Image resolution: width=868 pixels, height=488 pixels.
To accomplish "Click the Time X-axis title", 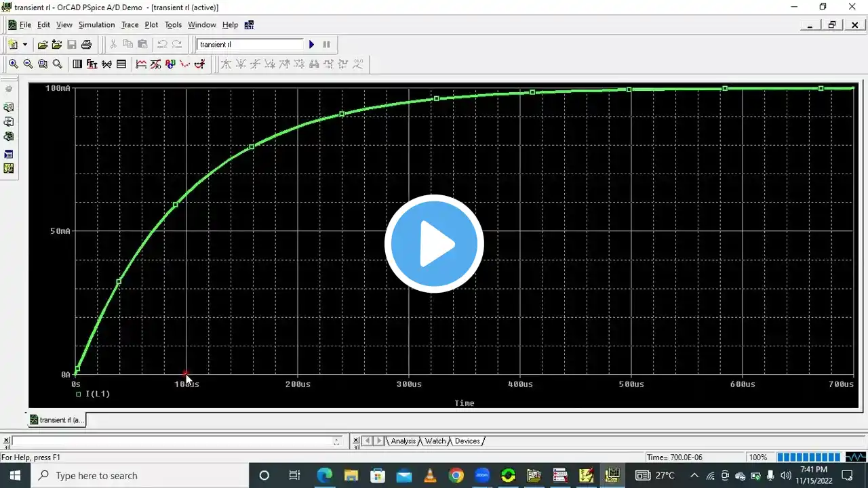I will [x=465, y=403].
